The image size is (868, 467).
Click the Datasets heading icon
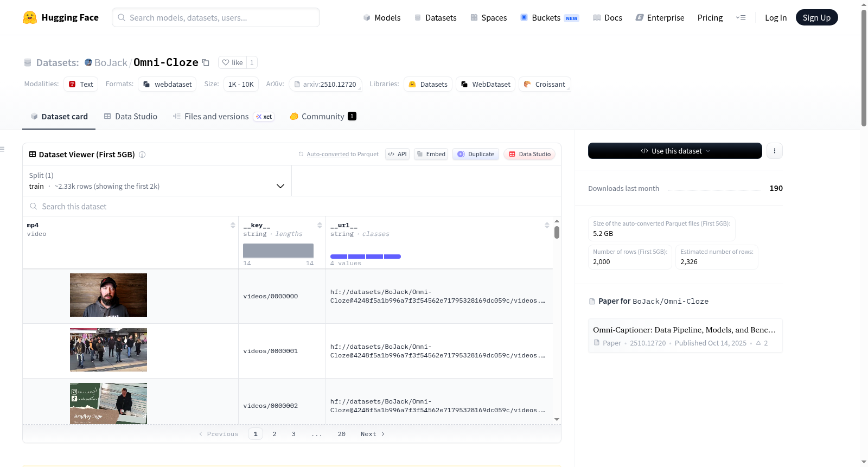[28, 62]
